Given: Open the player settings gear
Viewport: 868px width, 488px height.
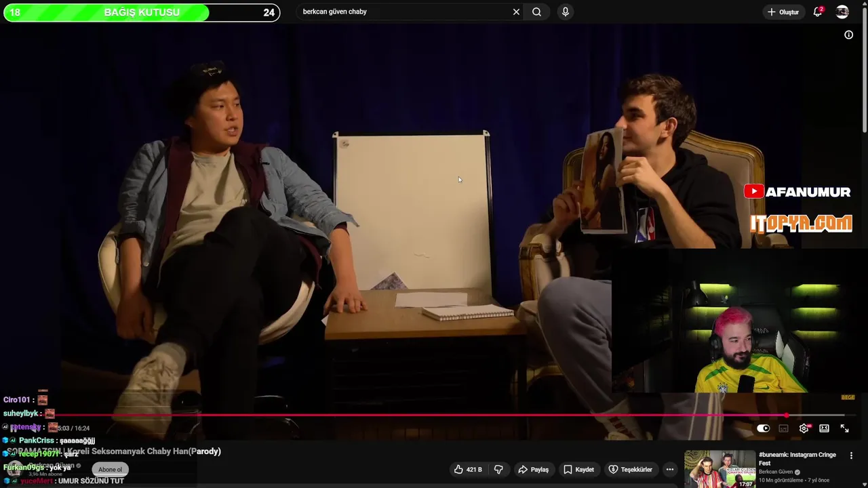Looking at the screenshot, I should pyautogui.click(x=804, y=428).
